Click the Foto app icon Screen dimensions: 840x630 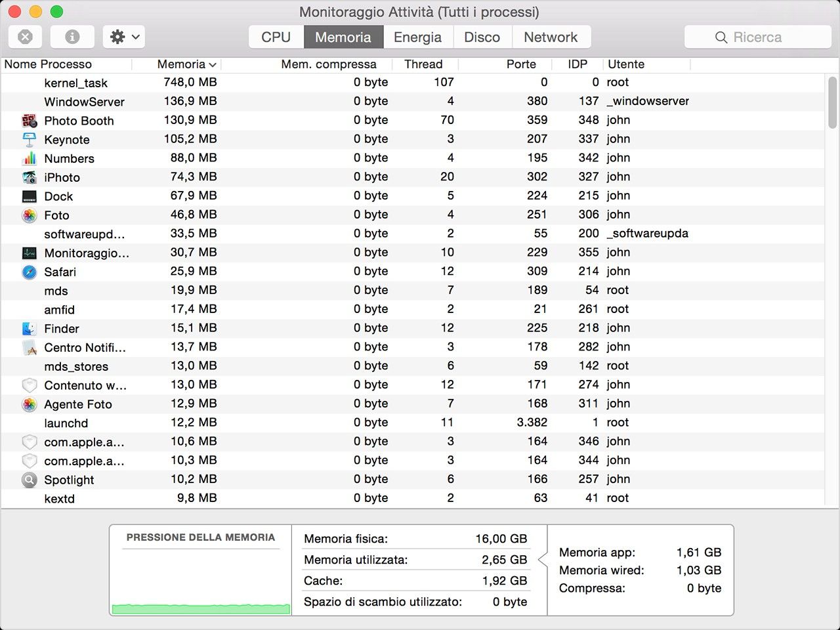click(30, 215)
